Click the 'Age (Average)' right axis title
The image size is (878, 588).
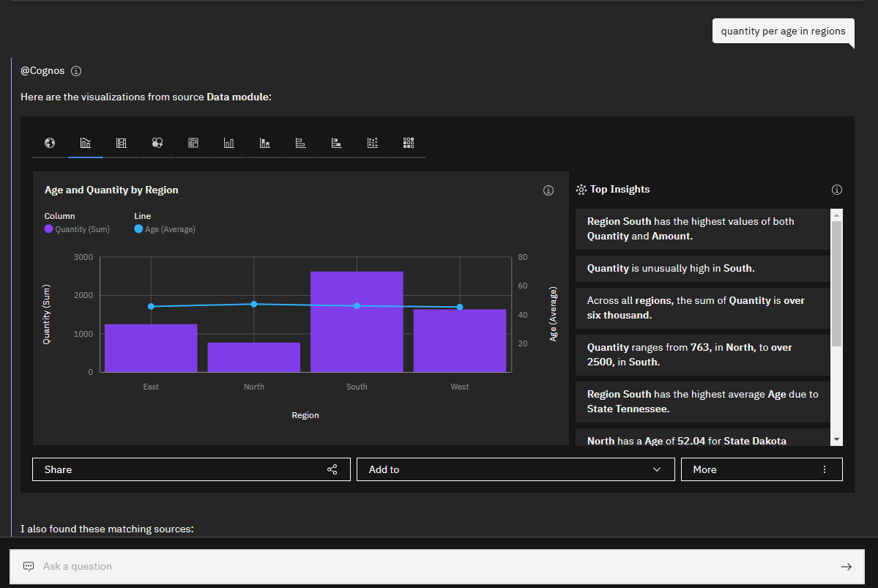click(x=553, y=314)
